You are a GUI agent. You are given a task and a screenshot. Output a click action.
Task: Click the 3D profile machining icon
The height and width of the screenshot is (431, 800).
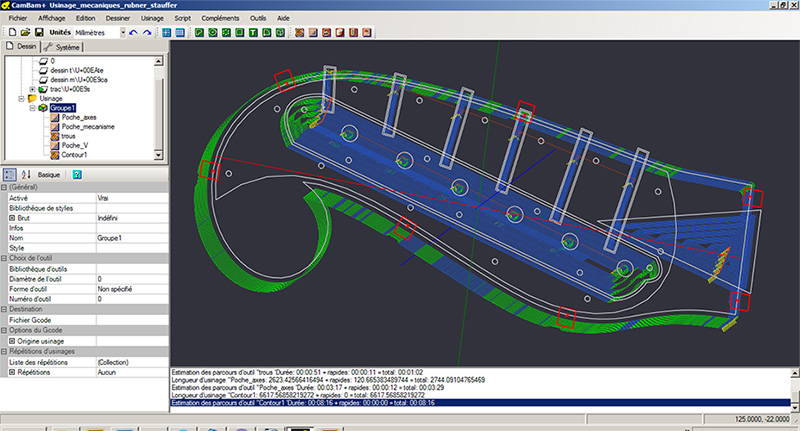[354, 33]
